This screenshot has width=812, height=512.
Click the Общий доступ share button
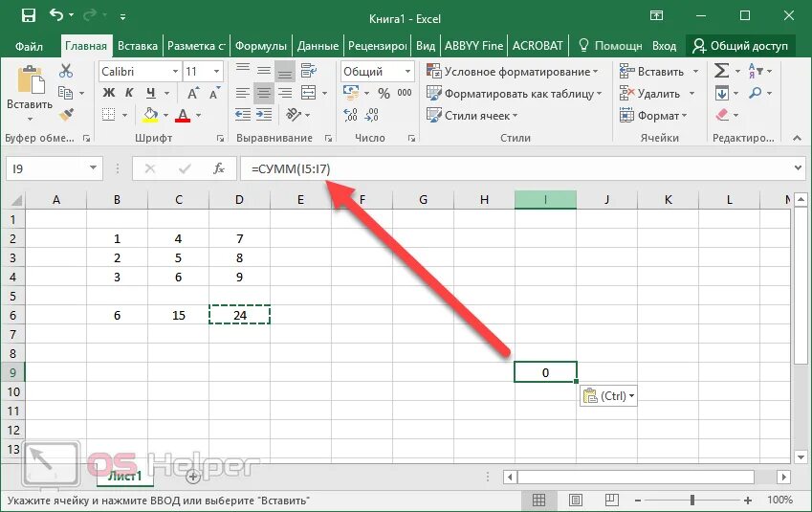click(x=740, y=46)
